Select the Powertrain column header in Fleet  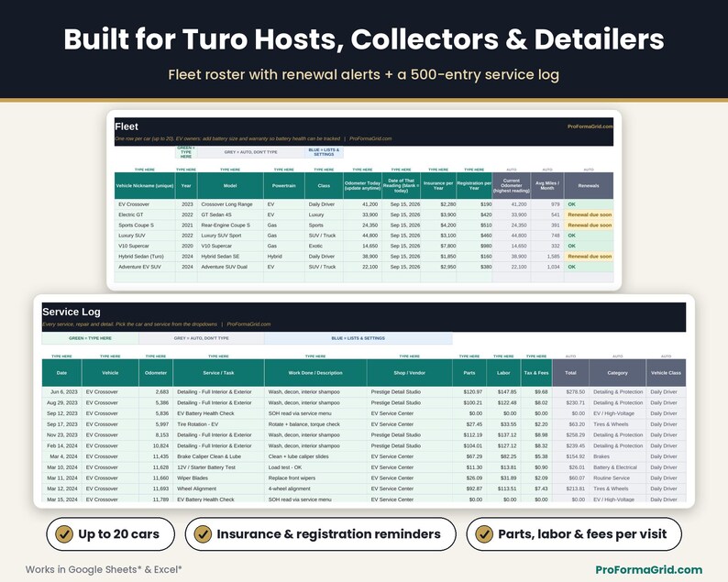[x=283, y=186]
